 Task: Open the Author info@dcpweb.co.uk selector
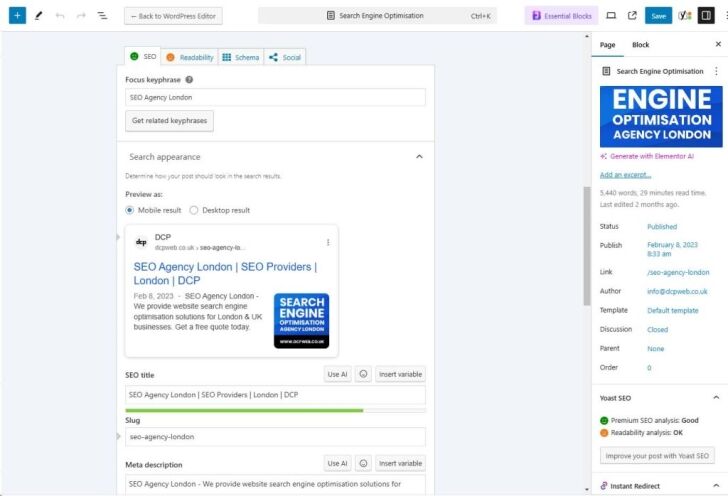(677, 292)
